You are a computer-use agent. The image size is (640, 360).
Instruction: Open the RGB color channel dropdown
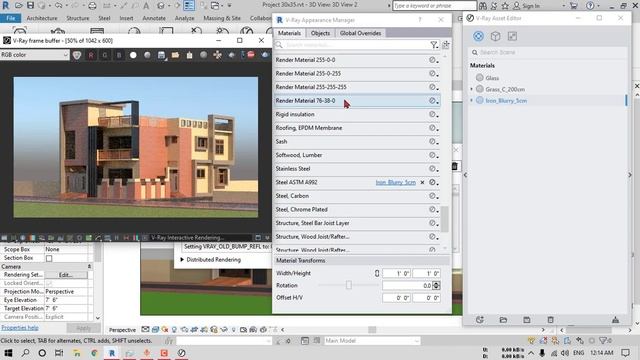pyautogui.click(x=35, y=55)
